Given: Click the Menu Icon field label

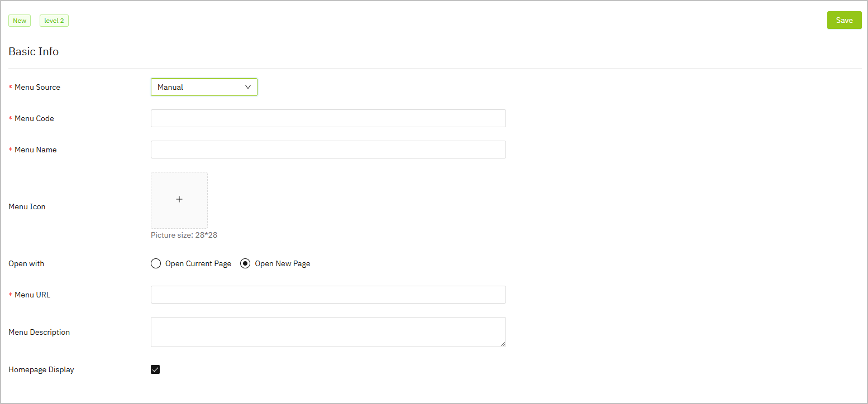Looking at the screenshot, I should pos(27,206).
